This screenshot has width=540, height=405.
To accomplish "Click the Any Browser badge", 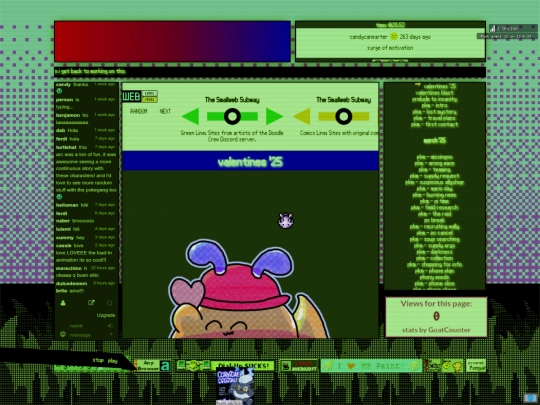I will [x=153, y=366].
